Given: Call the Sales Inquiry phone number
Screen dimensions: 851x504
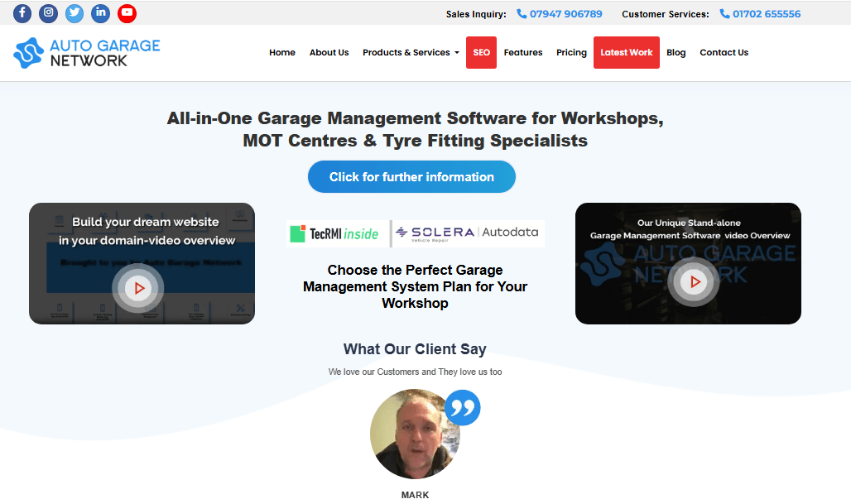Looking at the screenshot, I should [565, 14].
